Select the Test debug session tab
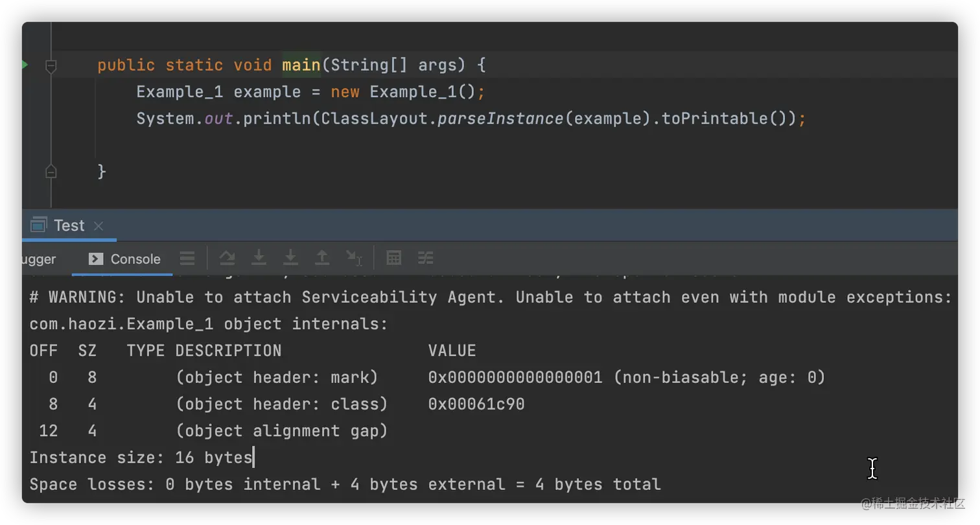This screenshot has height=525, width=980. [x=69, y=226]
